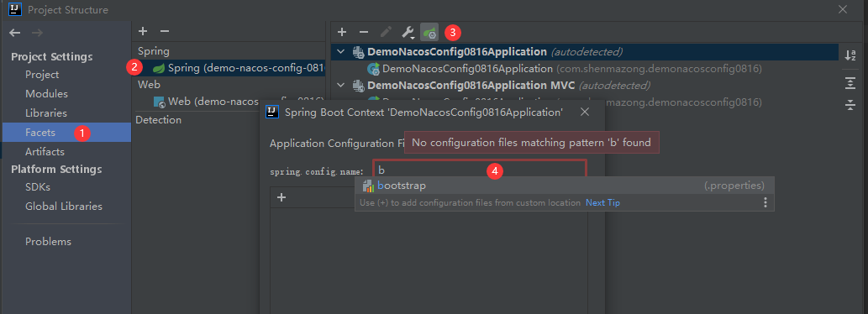Choose bootstrap suggestion from completion list

564,186
